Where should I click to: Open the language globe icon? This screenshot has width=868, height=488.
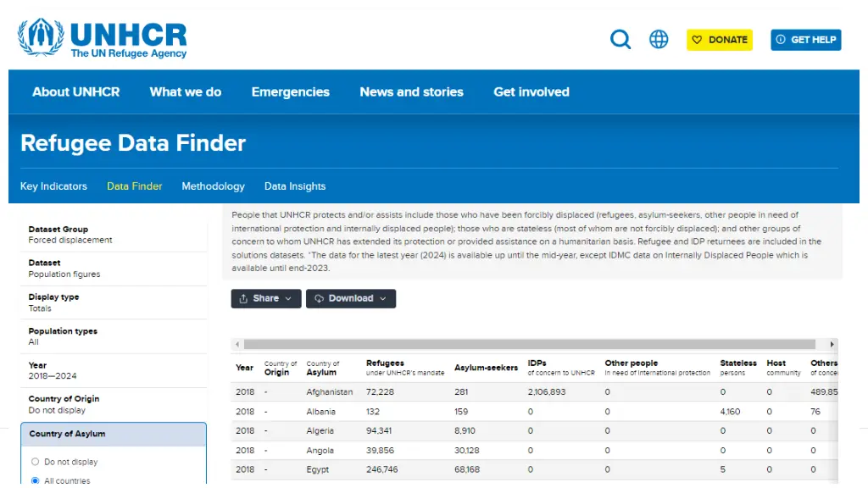658,39
